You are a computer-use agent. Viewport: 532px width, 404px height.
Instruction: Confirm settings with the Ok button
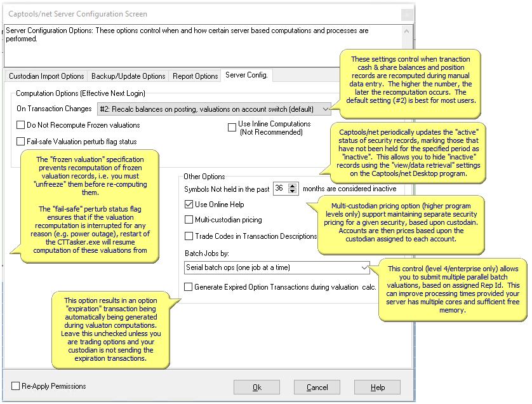click(x=256, y=387)
